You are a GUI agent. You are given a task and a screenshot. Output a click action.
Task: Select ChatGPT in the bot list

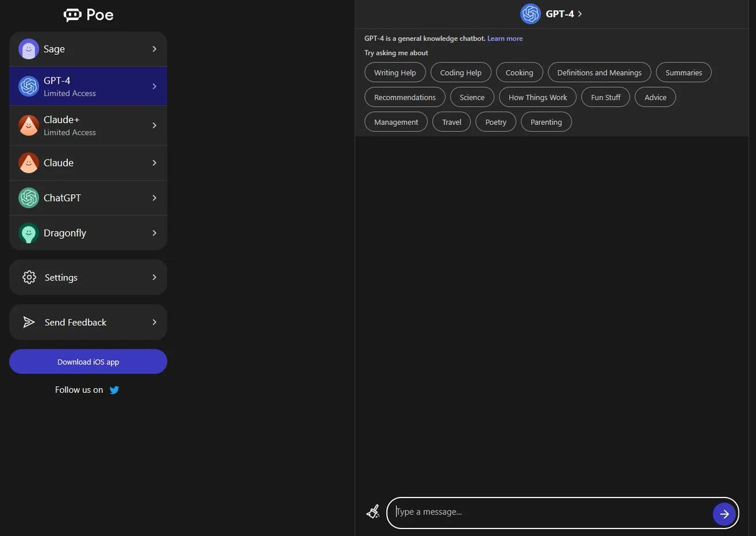click(x=88, y=198)
